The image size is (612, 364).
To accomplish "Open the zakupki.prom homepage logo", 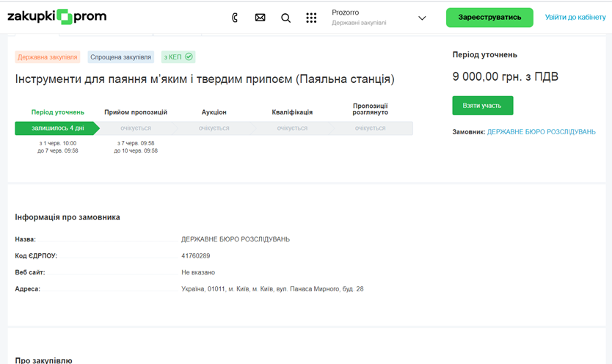I will coord(57,17).
